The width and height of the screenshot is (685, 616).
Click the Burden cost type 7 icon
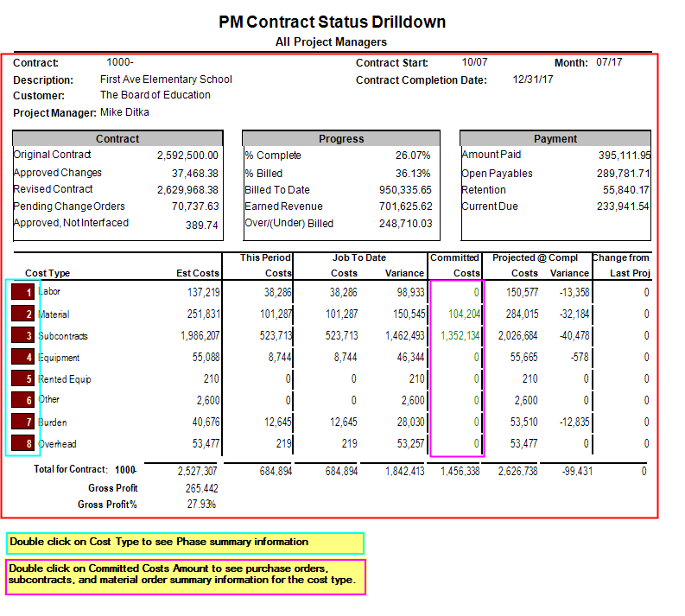coord(22,421)
